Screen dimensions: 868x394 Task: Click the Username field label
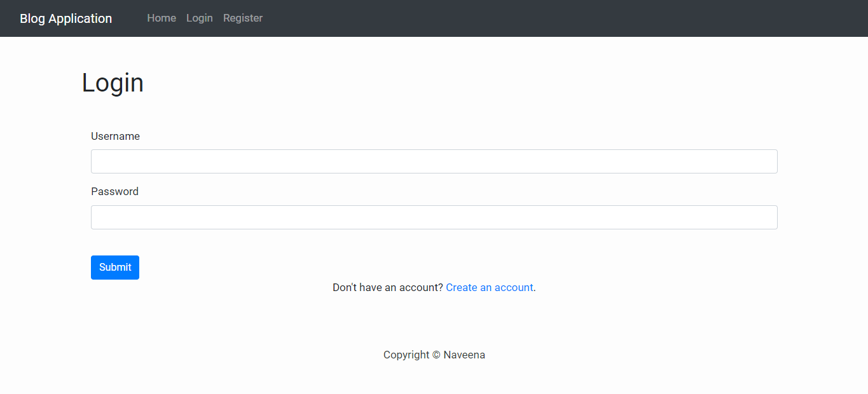tap(115, 136)
